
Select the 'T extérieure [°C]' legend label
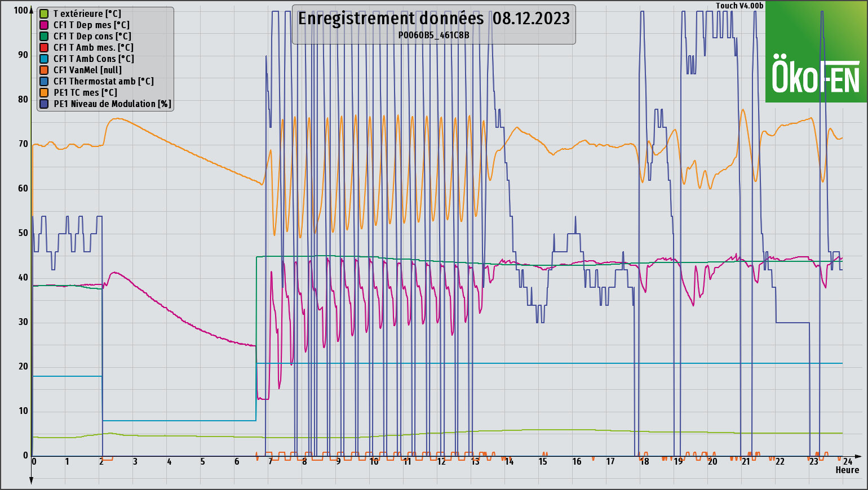[x=87, y=14]
